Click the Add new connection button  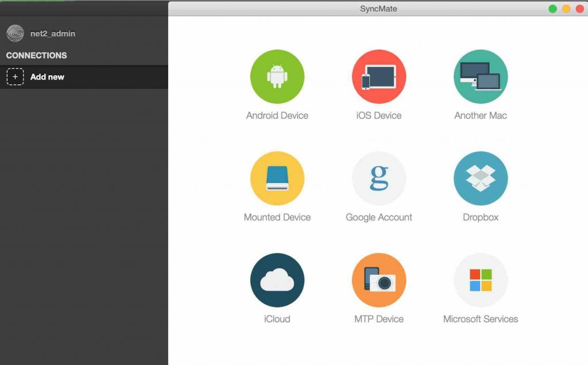[x=46, y=76]
